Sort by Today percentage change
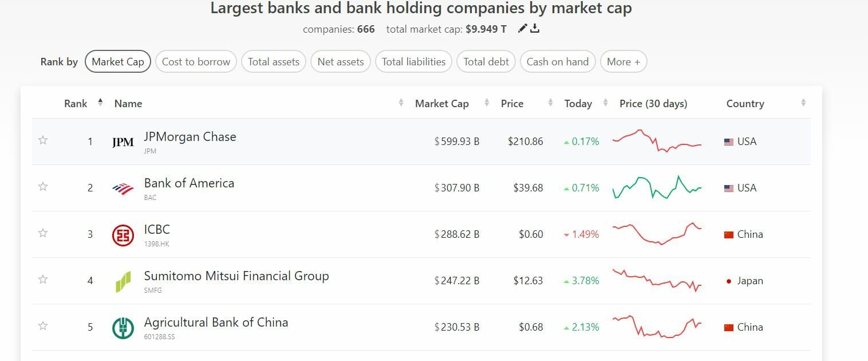 [578, 104]
